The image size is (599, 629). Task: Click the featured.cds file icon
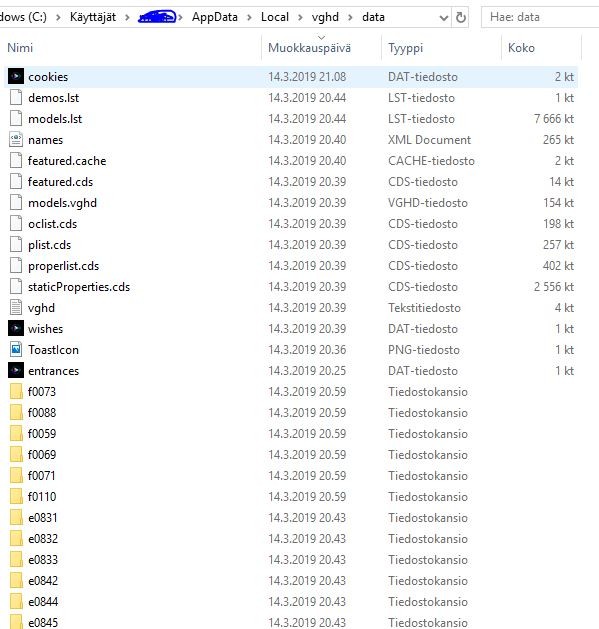click(x=16, y=181)
